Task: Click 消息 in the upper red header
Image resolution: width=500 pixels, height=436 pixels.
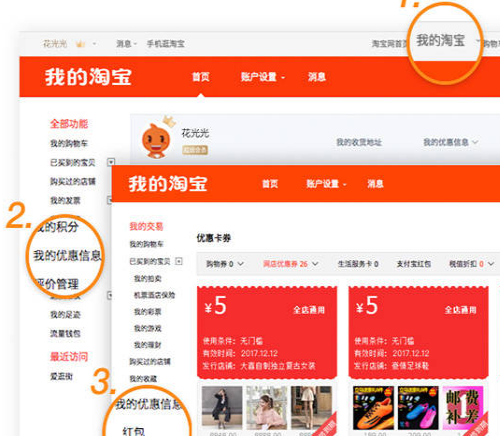Action: pos(317,77)
